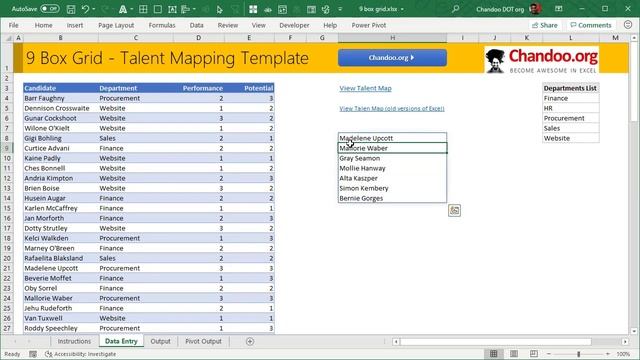Undo the last action
640x360 pixels.
(85, 9)
